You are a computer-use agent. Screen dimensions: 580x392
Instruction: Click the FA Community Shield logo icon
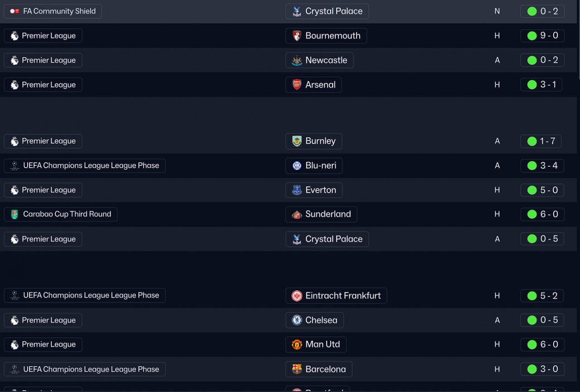point(14,11)
